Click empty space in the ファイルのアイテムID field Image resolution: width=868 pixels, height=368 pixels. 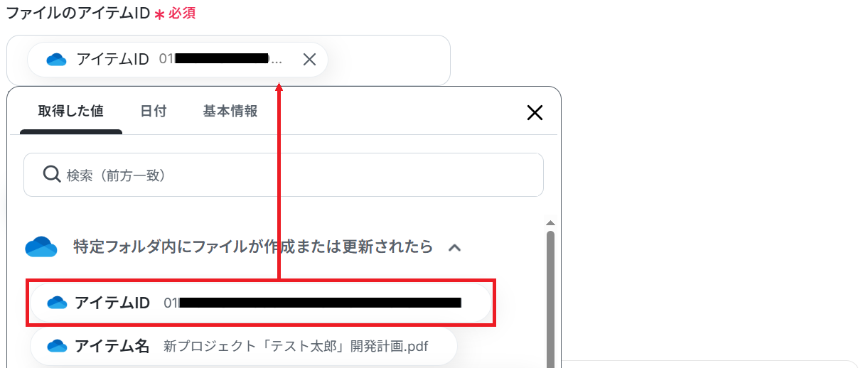click(387, 60)
